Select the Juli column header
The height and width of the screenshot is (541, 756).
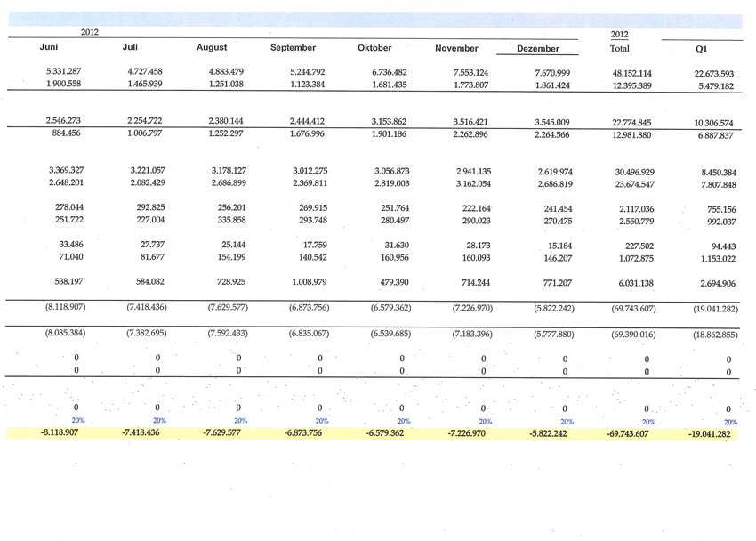pos(130,47)
